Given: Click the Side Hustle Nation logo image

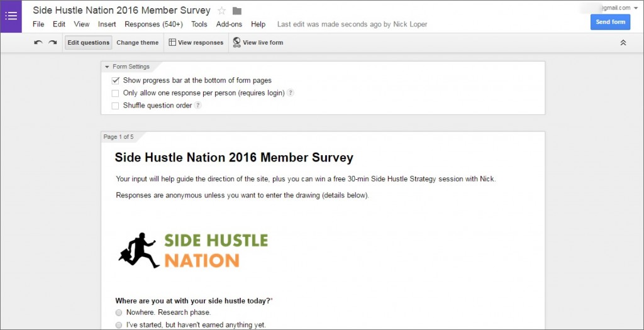Looking at the screenshot, I should point(193,250).
